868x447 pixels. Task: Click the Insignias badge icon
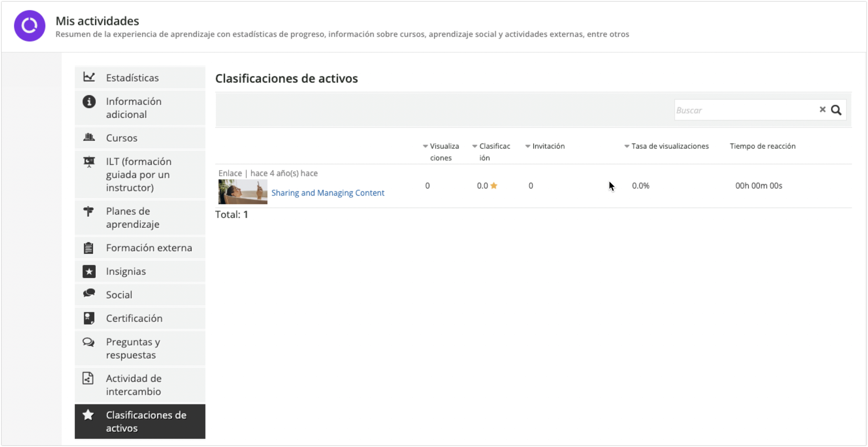(x=89, y=271)
